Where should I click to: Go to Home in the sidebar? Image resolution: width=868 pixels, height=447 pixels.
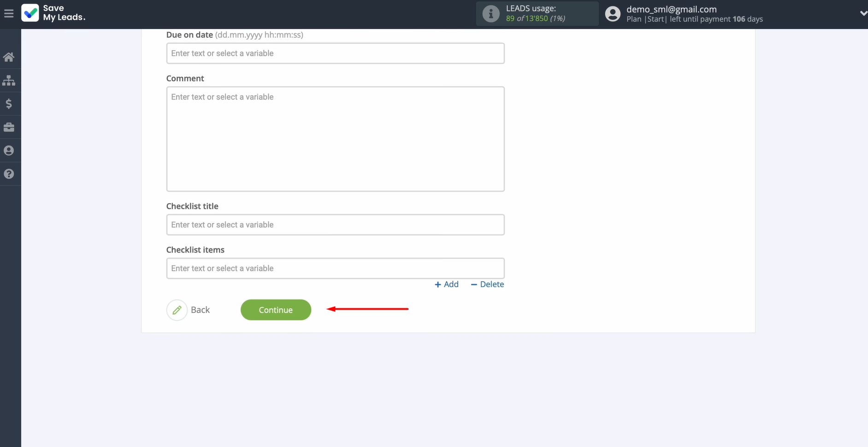(9, 57)
